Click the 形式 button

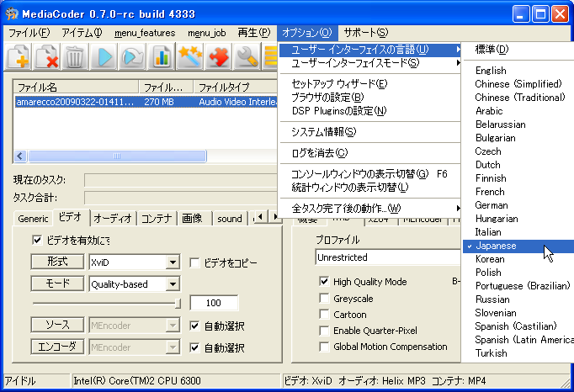point(57,262)
